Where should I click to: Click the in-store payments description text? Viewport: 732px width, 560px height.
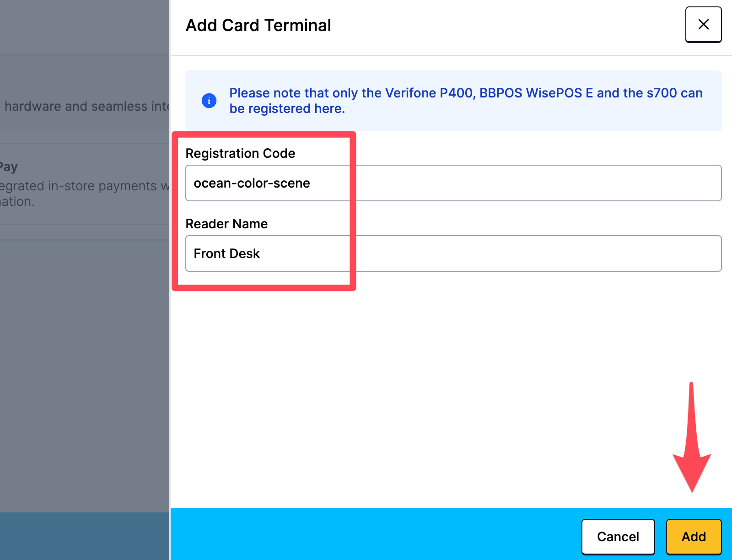[x=85, y=186]
